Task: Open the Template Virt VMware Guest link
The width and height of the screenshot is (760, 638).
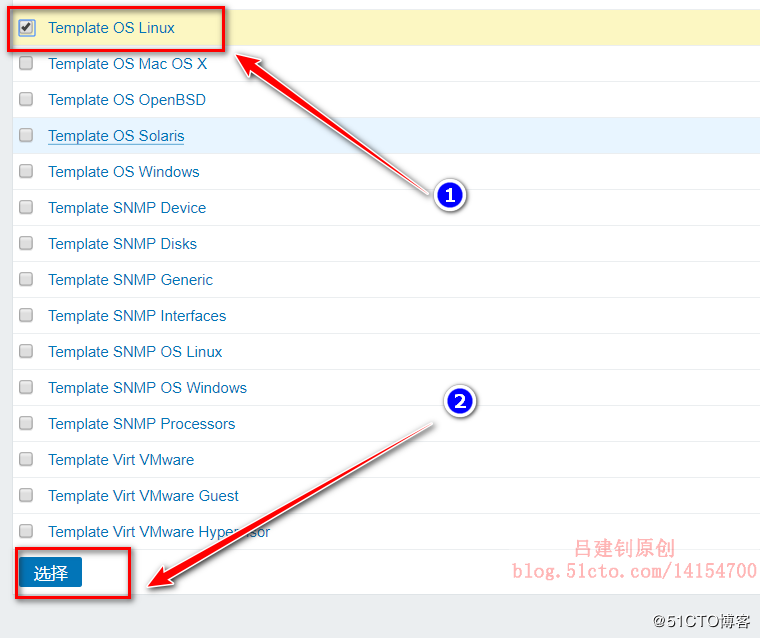Action: pos(143,495)
